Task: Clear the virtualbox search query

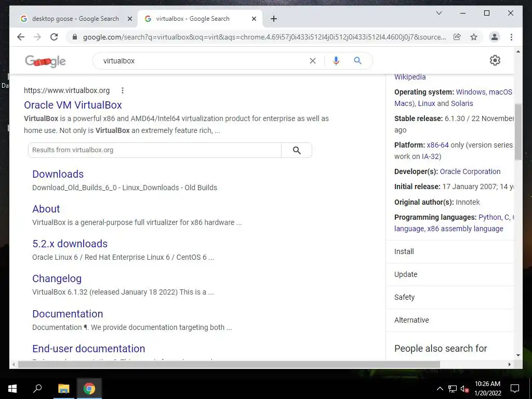Action: click(312, 61)
